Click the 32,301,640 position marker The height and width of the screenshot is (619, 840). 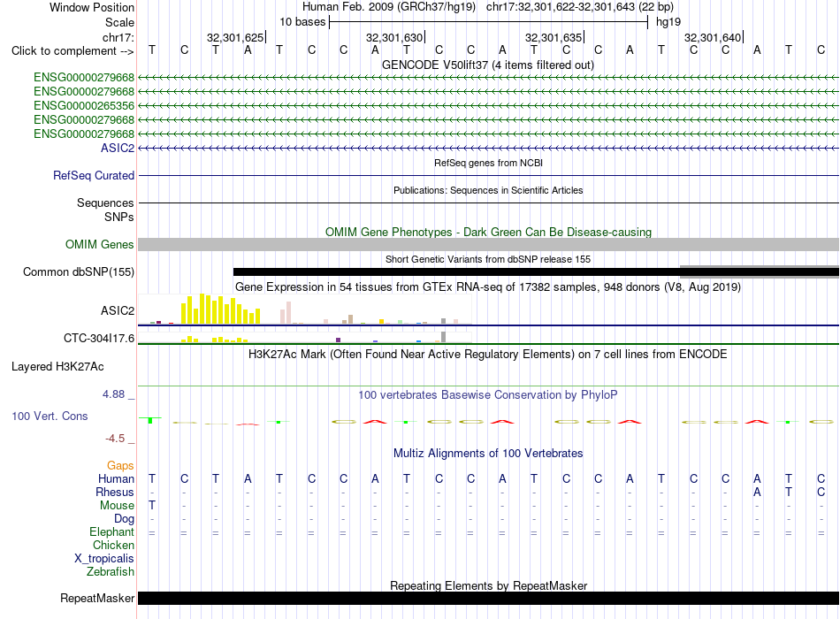pos(713,37)
